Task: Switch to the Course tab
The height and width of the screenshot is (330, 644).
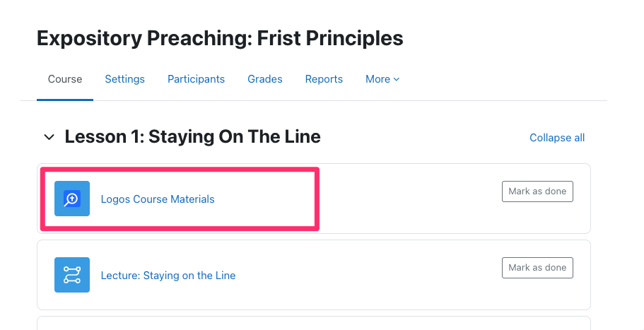Action: click(x=65, y=79)
